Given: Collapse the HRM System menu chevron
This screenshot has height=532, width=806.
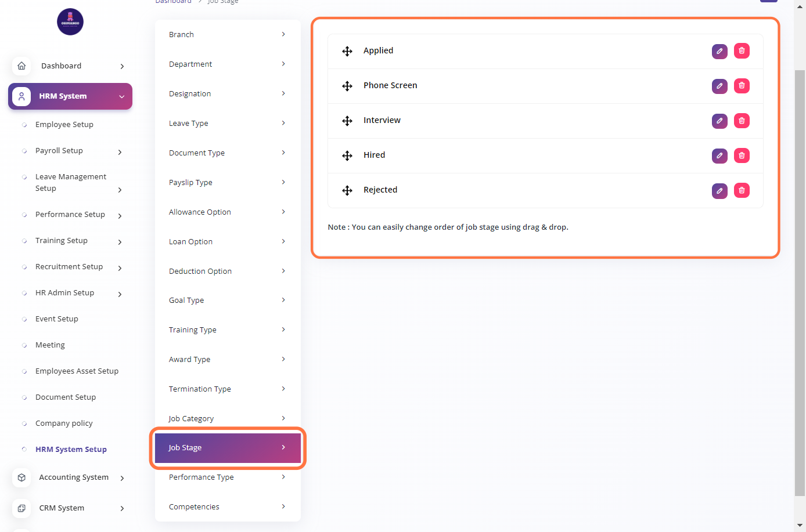Looking at the screenshot, I should 122,96.
